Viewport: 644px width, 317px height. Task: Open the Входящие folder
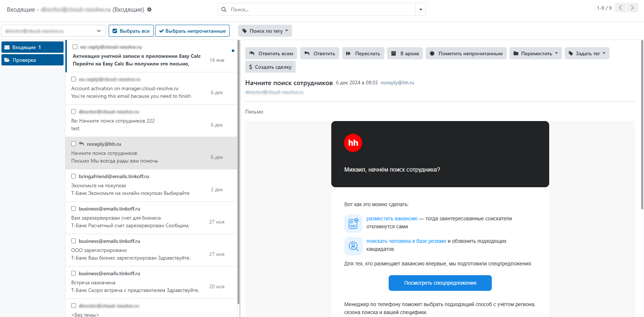pyautogui.click(x=32, y=47)
